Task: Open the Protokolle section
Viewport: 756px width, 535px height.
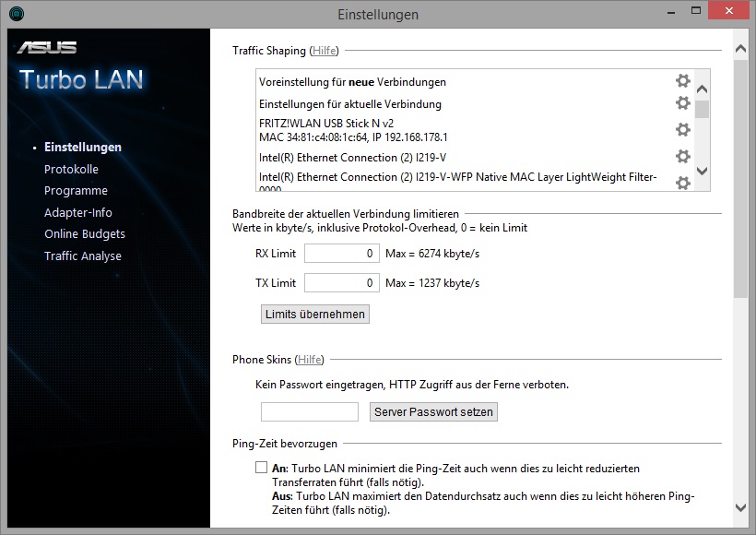Action: pos(71,170)
